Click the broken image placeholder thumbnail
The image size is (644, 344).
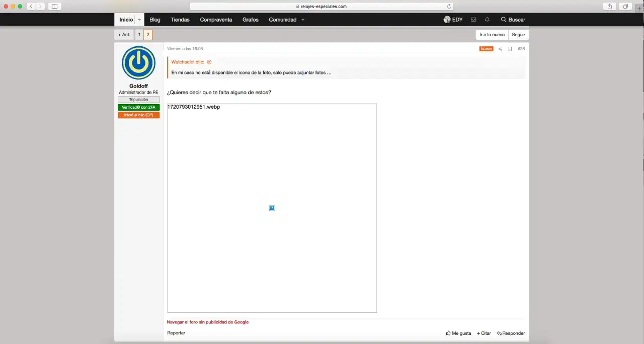272,208
